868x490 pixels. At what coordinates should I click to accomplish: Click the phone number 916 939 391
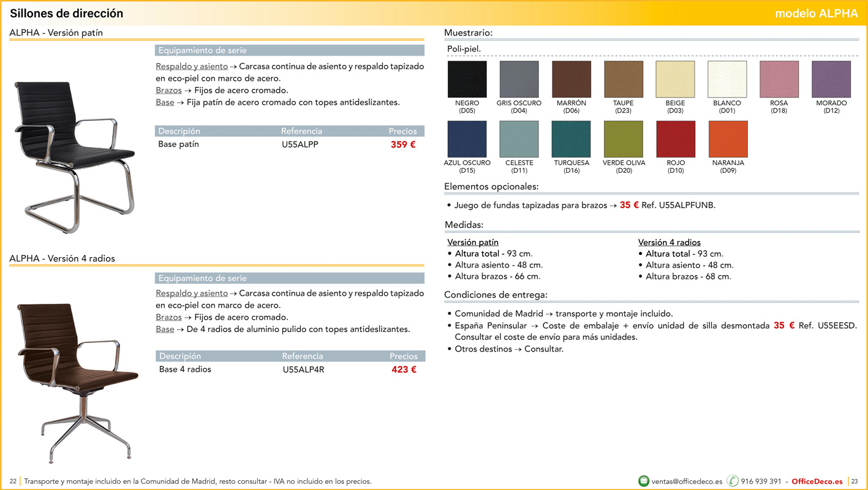pyautogui.click(x=761, y=481)
